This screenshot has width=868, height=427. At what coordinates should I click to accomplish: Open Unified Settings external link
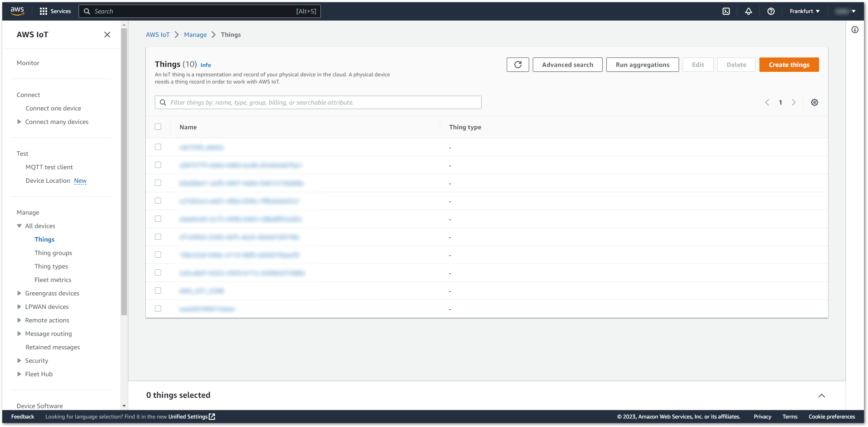point(192,417)
